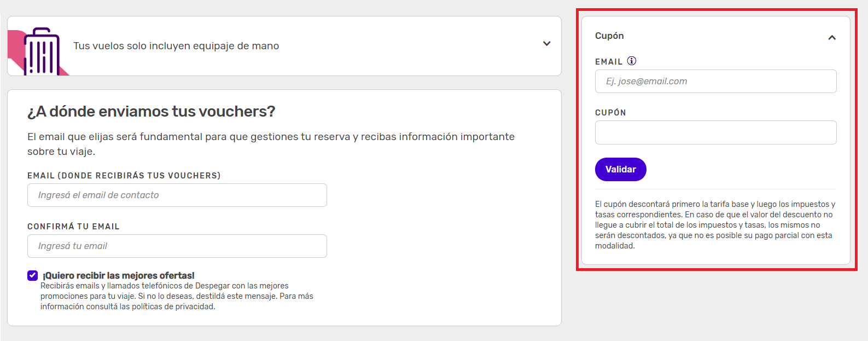Image resolution: width=868 pixels, height=341 pixels.
Task: Click the '¿A dónde enviamos tus vouchers?' heading
Action: 152,112
